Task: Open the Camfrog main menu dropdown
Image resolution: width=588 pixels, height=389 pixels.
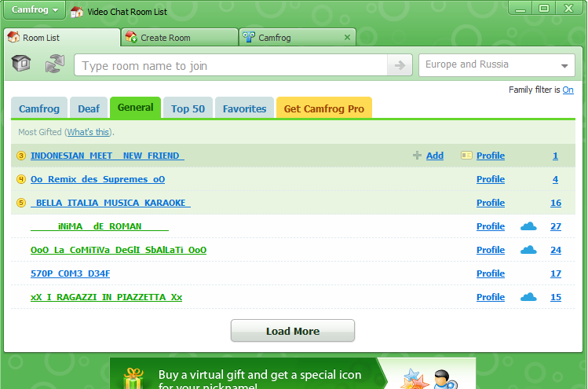Action: tap(35, 9)
